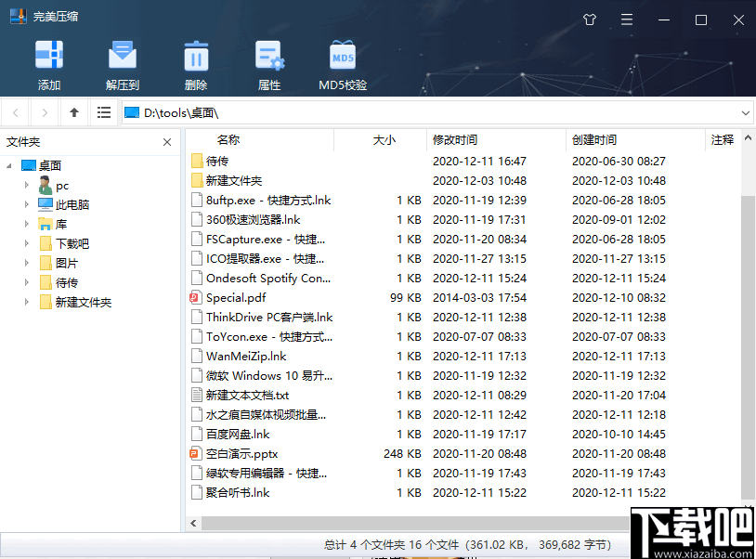Image resolution: width=756 pixels, height=559 pixels.
Task: Click the horizontal scrollbar left arrow
Action: 193,523
